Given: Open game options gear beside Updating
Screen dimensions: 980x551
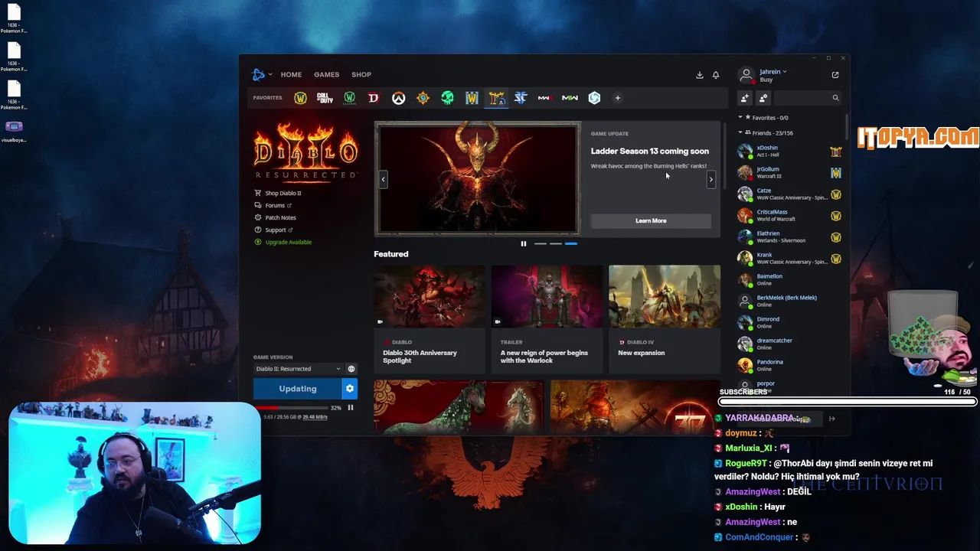Looking at the screenshot, I should click(350, 389).
